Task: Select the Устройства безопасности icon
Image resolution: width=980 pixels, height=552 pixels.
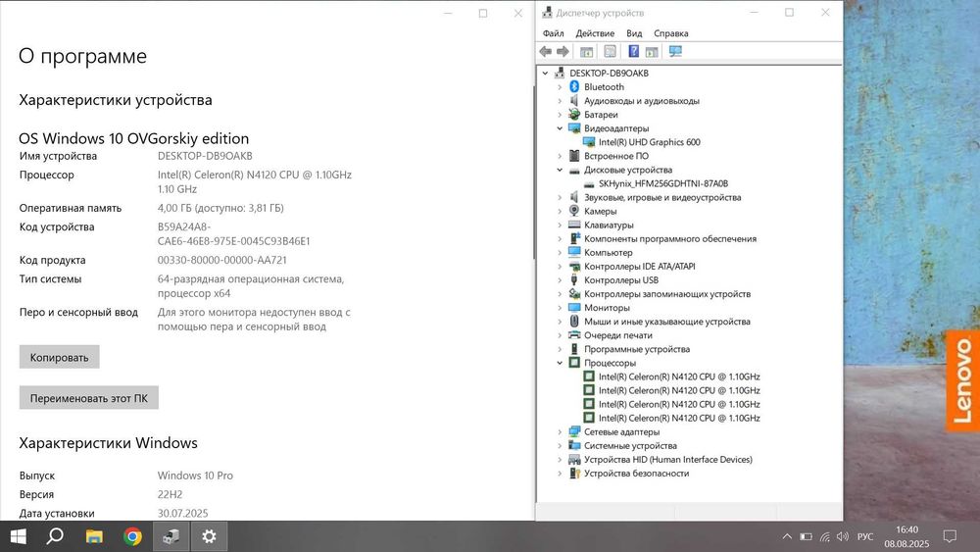Action: click(574, 474)
